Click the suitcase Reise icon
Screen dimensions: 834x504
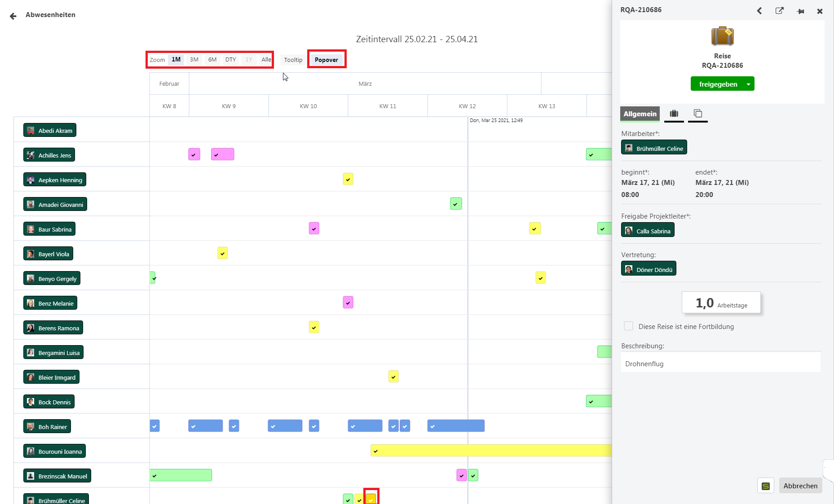(x=722, y=36)
